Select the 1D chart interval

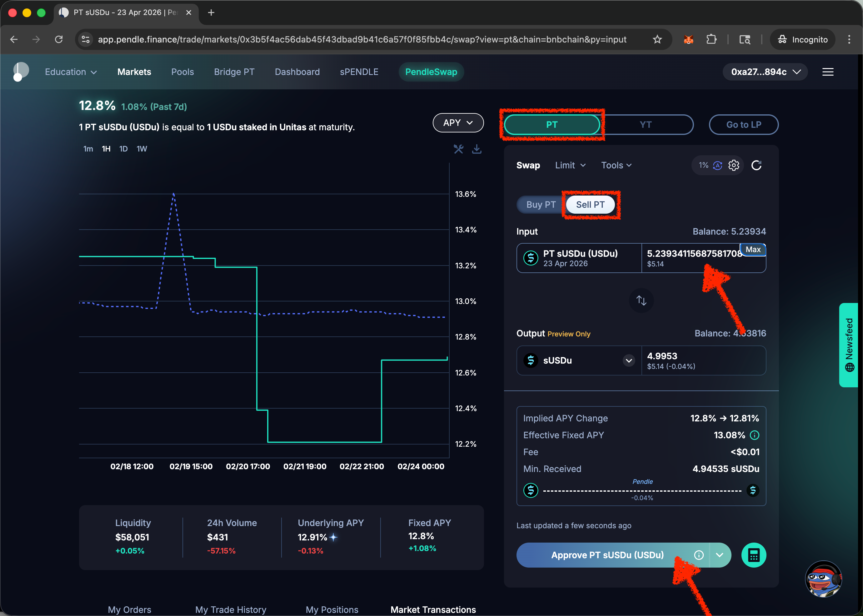pos(123,149)
